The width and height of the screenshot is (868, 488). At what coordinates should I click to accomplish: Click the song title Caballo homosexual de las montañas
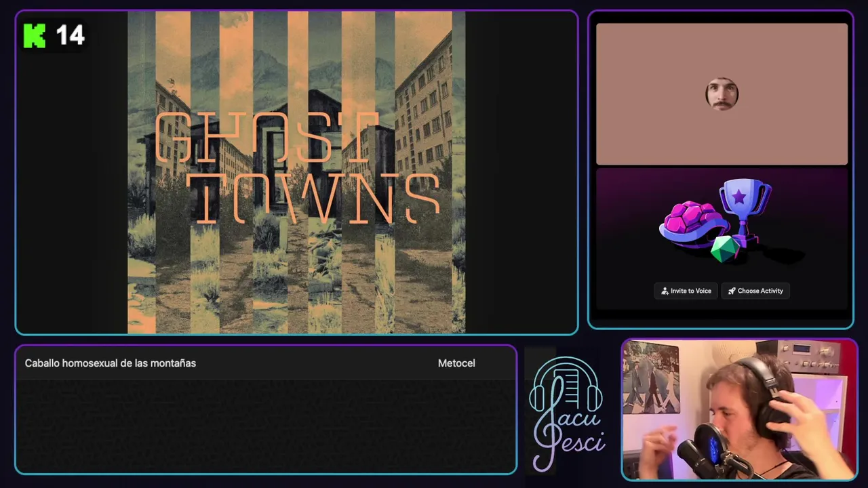tap(111, 363)
